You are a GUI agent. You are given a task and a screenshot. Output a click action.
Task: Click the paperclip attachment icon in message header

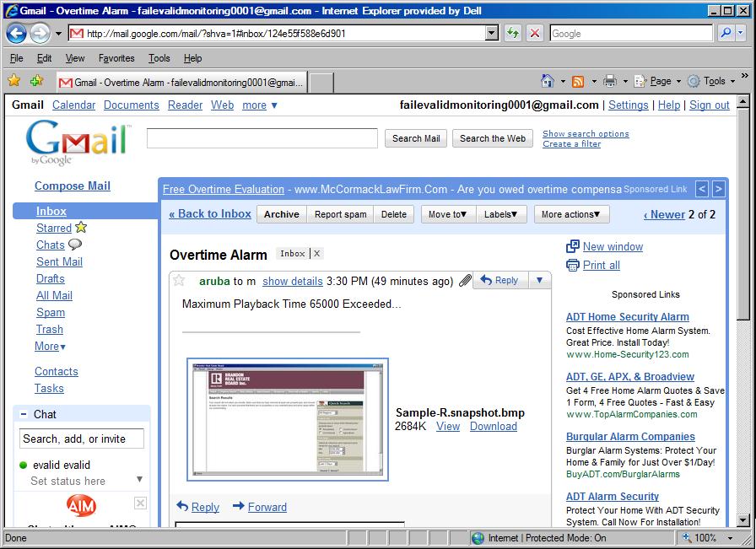point(465,281)
